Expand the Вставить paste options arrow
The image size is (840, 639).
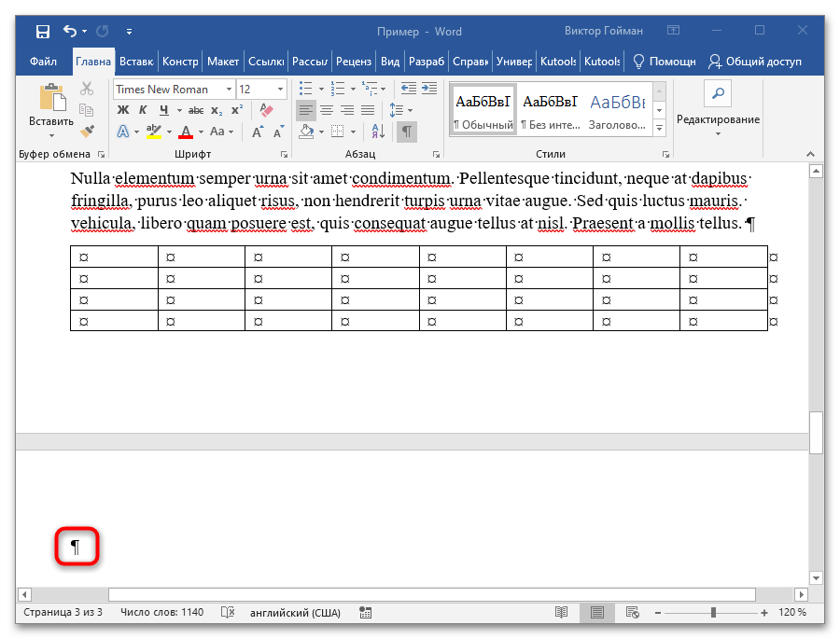(51, 135)
